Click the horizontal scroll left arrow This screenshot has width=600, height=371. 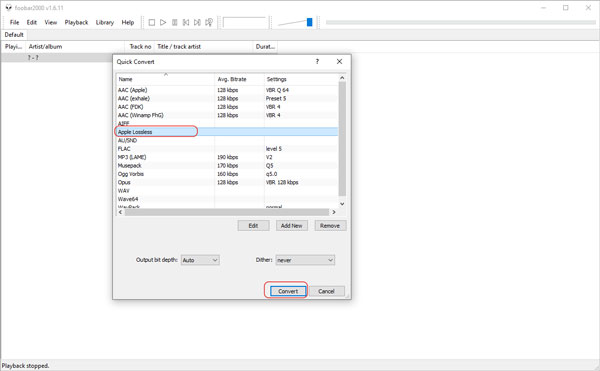[x=121, y=212]
